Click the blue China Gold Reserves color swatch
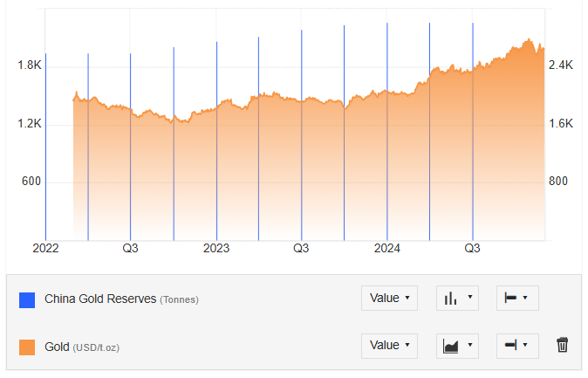Screen dimensions: 588x378 click(x=27, y=299)
